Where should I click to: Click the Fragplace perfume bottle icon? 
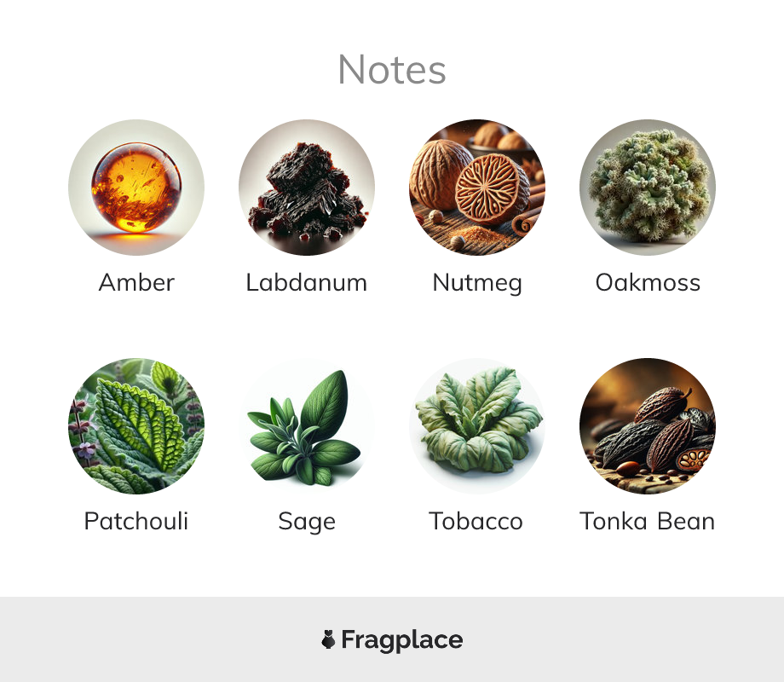[328, 639]
